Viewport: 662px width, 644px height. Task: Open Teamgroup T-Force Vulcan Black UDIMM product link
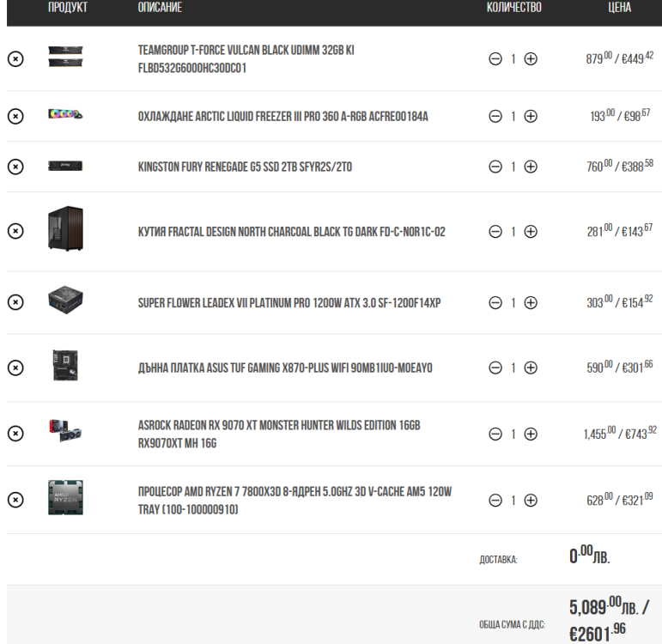[x=246, y=59]
